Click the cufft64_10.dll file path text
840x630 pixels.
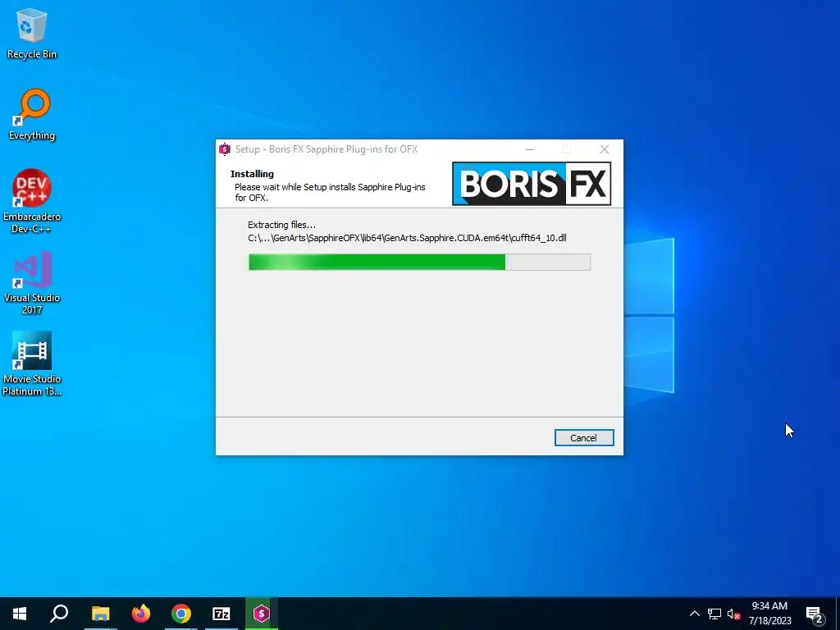click(407, 238)
